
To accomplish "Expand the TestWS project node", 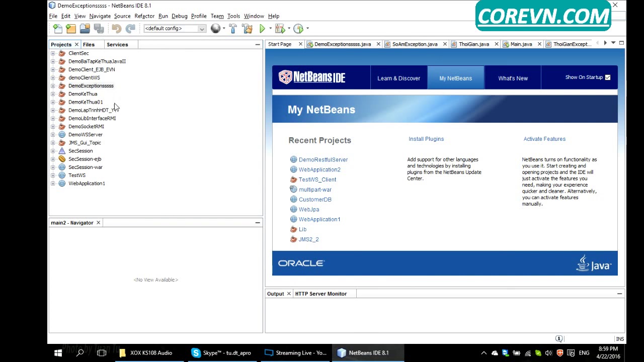I will click(x=53, y=175).
